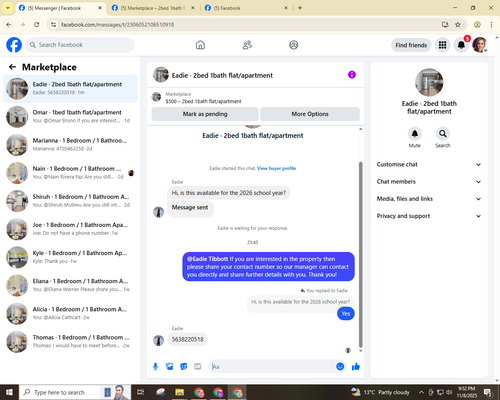The width and height of the screenshot is (500, 400).
Task: Record a voice clip with the microphone icon
Action: click(x=155, y=367)
